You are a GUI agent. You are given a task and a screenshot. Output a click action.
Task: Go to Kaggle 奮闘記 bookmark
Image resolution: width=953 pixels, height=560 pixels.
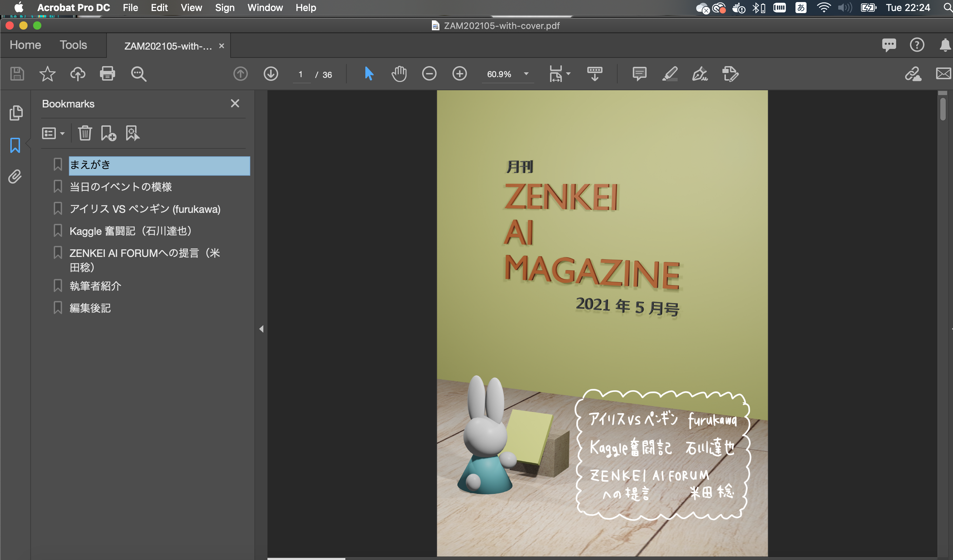point(131,231)
